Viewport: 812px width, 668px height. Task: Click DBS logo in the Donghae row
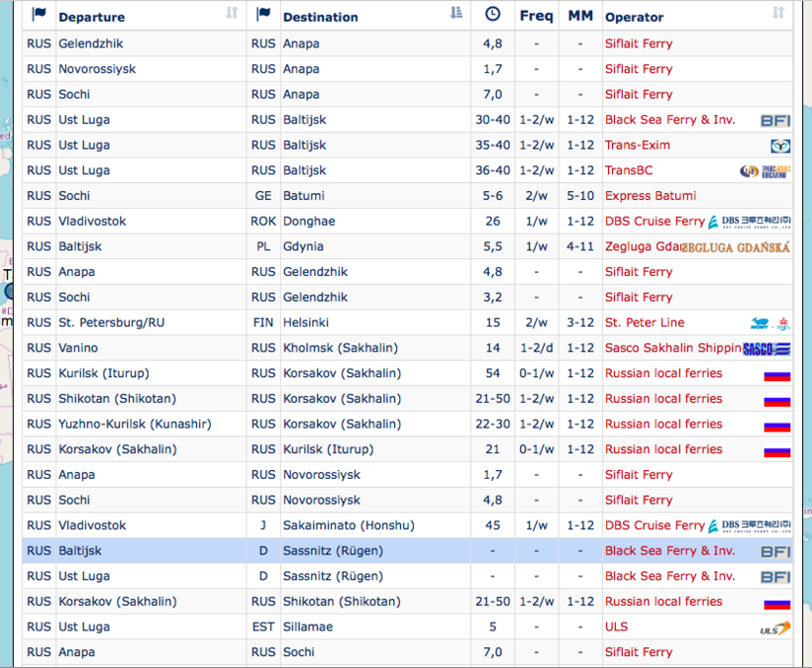[x=750, y=222]
